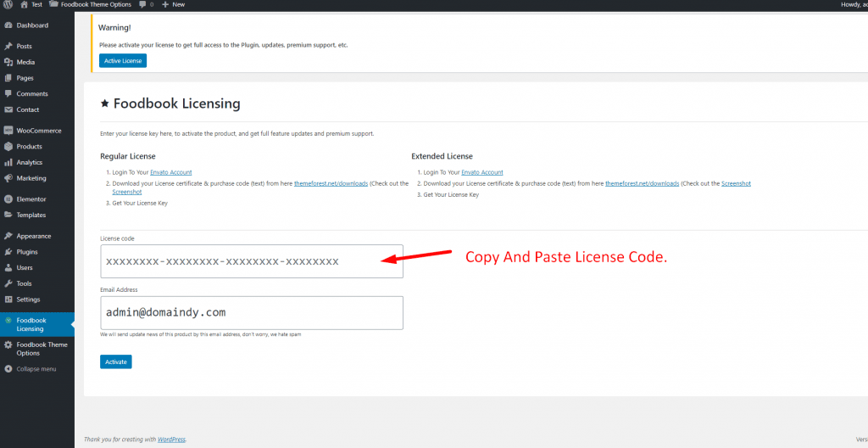Click the blue Activate button
This screenshot has width=868, height=448.
(x=116, y=362)
